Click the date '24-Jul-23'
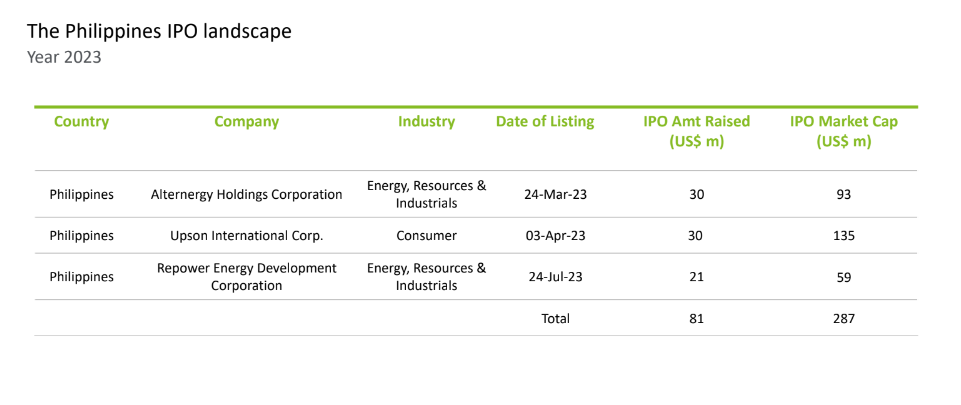 click(x=555, y=277)
